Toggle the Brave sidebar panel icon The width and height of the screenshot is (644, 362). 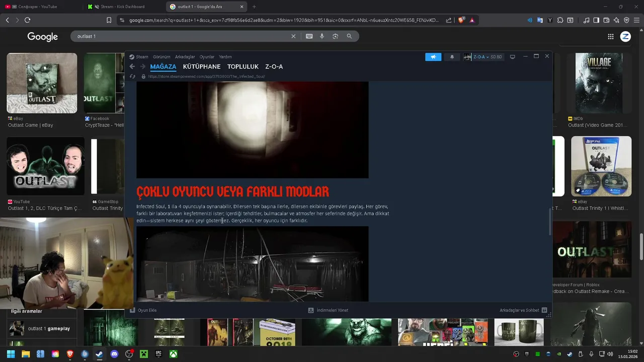tap(596, 20)
